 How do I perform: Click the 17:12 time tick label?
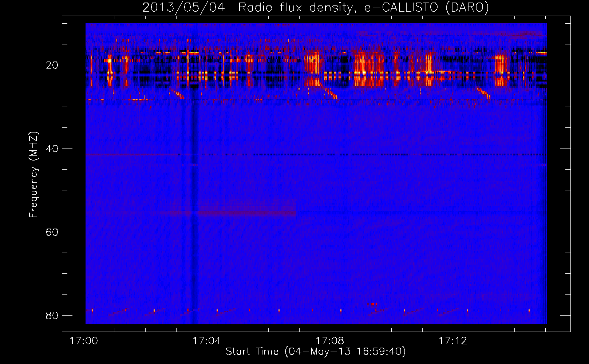point(453,341)
